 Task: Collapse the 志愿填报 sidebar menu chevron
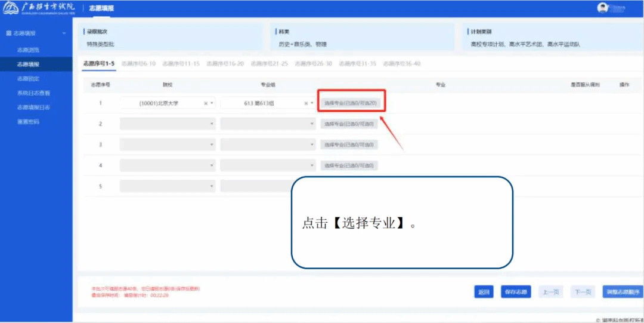64,33
